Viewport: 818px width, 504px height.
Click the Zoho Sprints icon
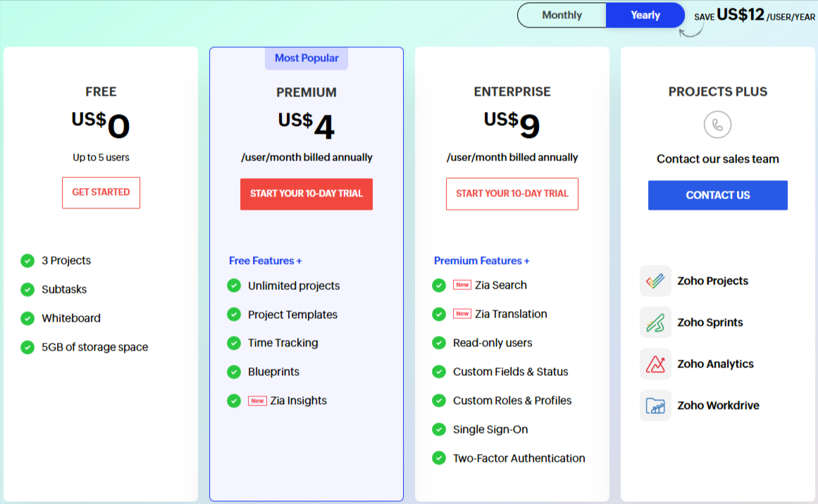pyautogui.click(x=655, y=322)
